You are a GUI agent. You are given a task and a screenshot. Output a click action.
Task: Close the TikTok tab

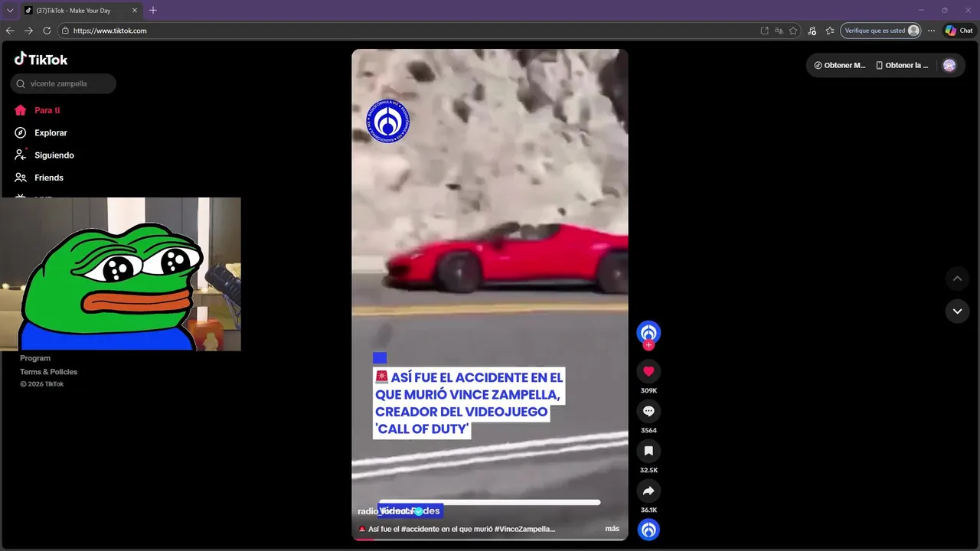134,10
